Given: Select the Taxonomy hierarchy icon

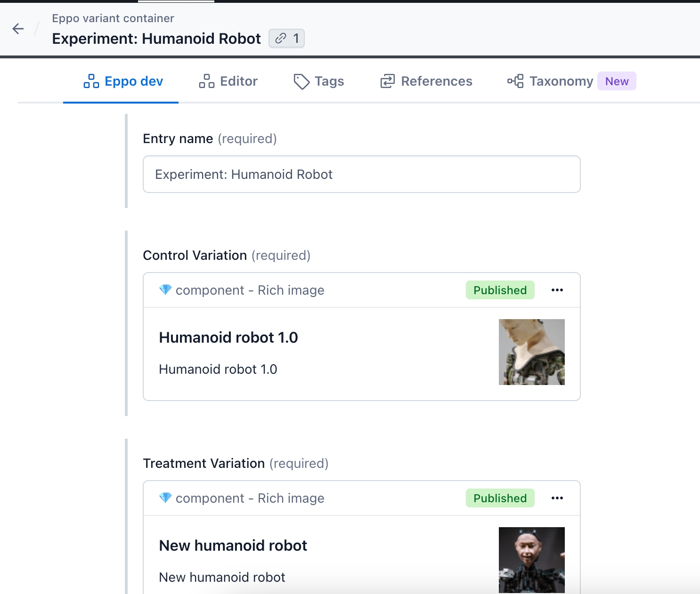Looking at the screenshot, I should 517,81.
